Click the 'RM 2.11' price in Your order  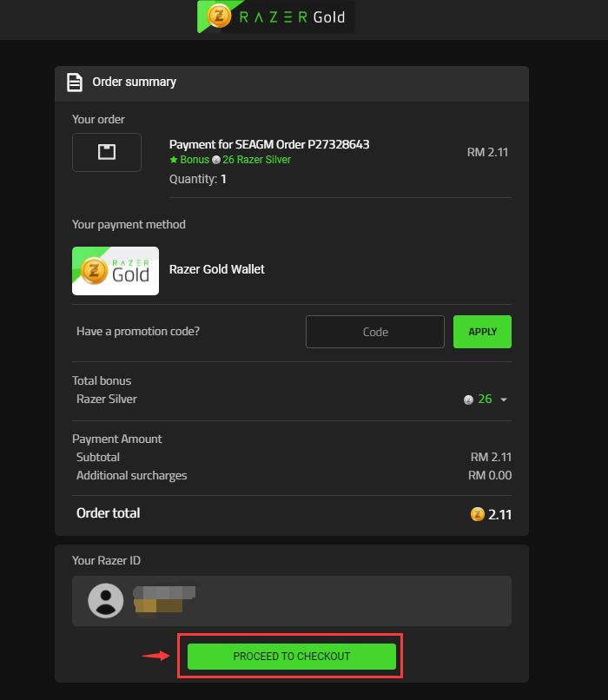(487, 152)
